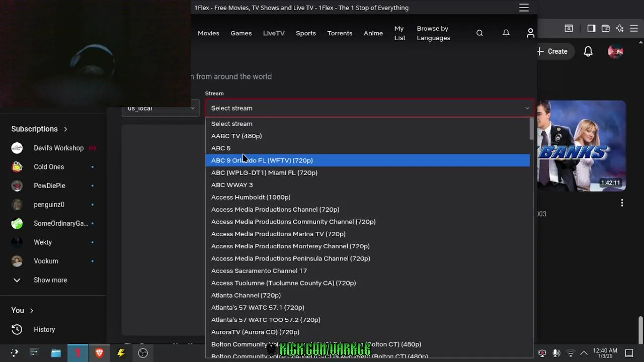The width and height of the screenshot is (644, 362).
Task: Select Access Humboldt (1080p) stream
Action: [x=367, y=197]
